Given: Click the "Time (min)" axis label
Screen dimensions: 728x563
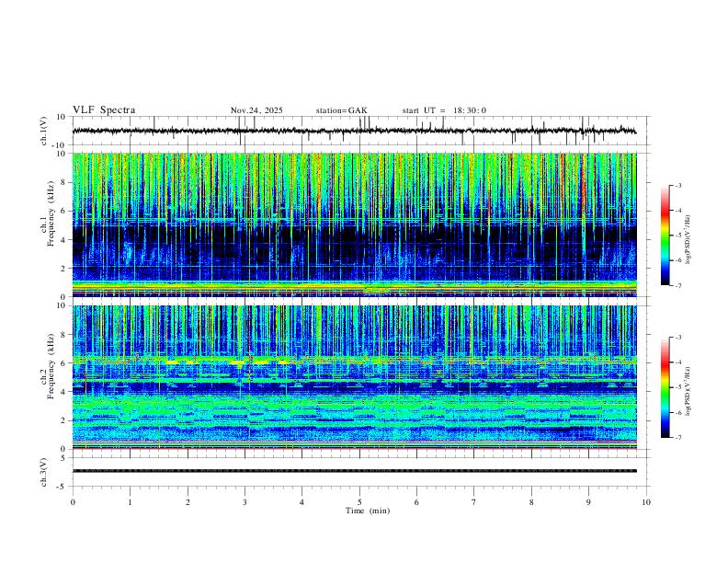Looking at the screenshot, I should click(368, 511).
